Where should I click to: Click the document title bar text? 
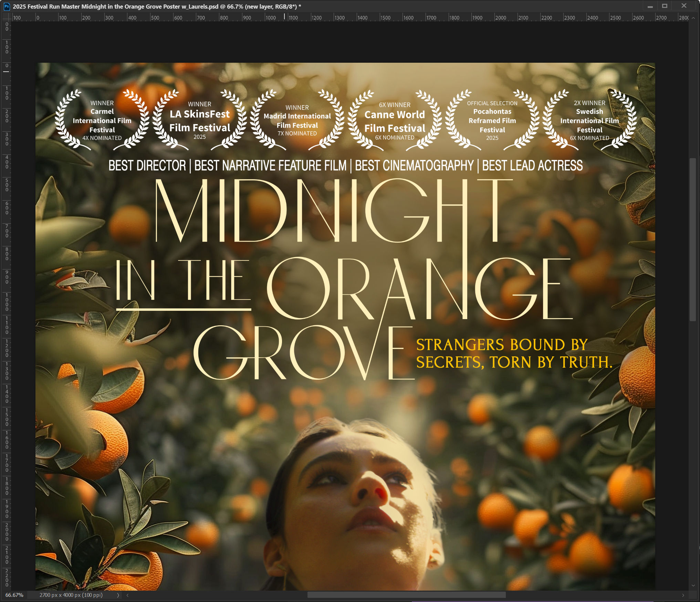click(x=157, y=7)
